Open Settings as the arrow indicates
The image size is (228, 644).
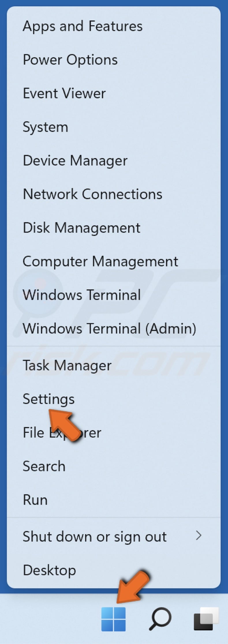tap(48, 399)
